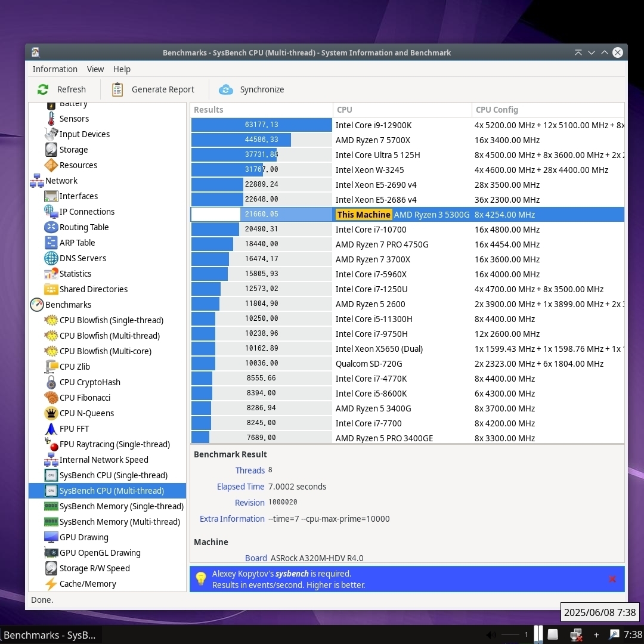Image resolution: width=644 pixels, height=644 pixels.
Task: Select the This Machine AMD Ryzen 3 5300G row
Action: coord(407,215)
